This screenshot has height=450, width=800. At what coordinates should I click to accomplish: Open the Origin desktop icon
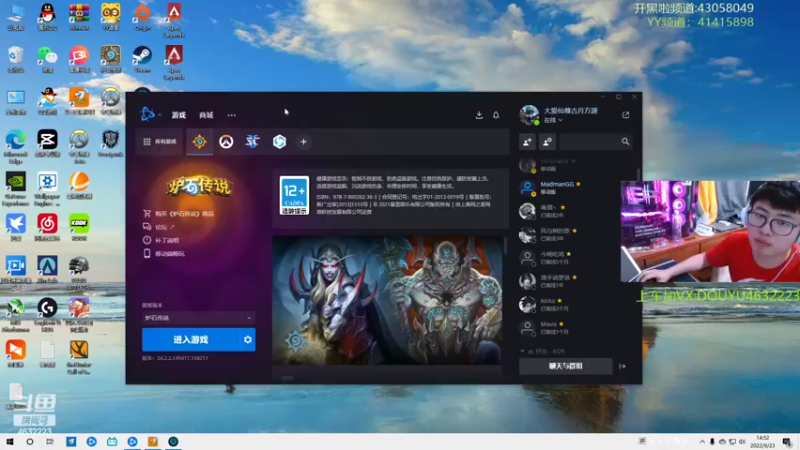click(142, 16)
